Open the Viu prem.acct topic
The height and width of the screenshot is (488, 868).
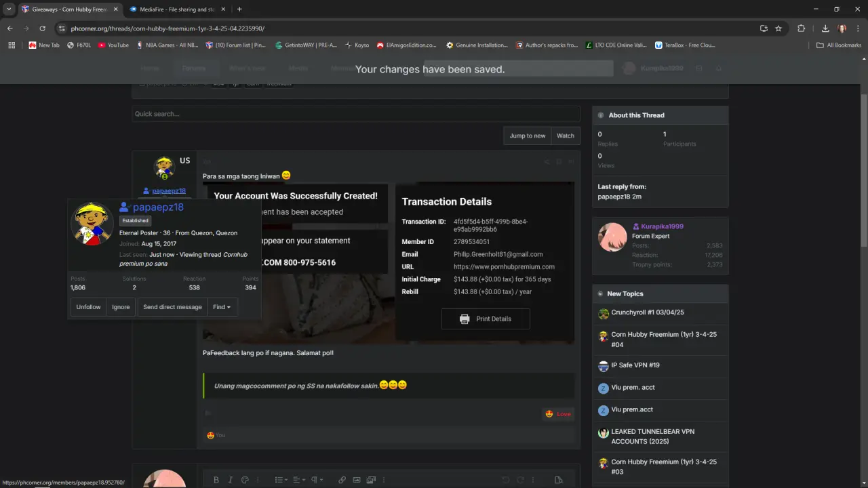tap(632, 409)
